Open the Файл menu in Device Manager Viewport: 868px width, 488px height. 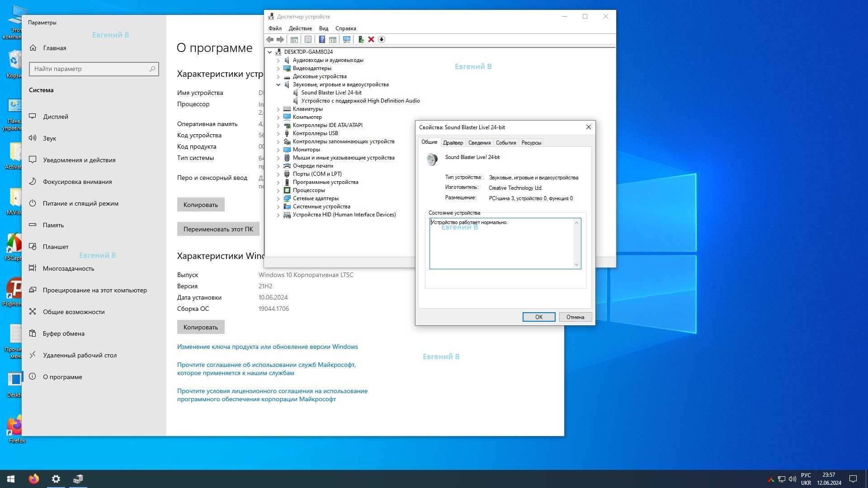275,28
